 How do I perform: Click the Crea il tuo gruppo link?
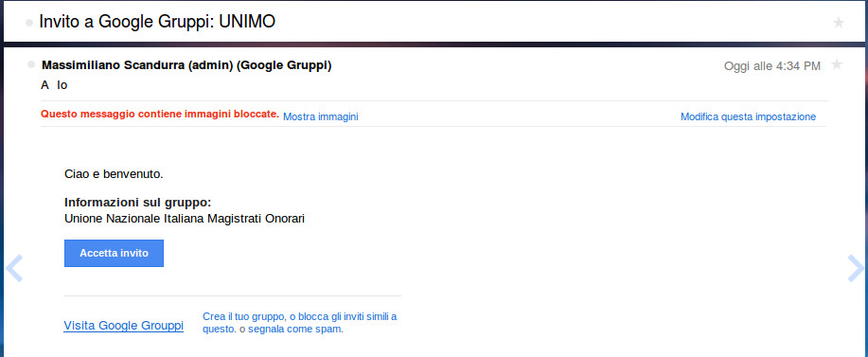point(243,316)
